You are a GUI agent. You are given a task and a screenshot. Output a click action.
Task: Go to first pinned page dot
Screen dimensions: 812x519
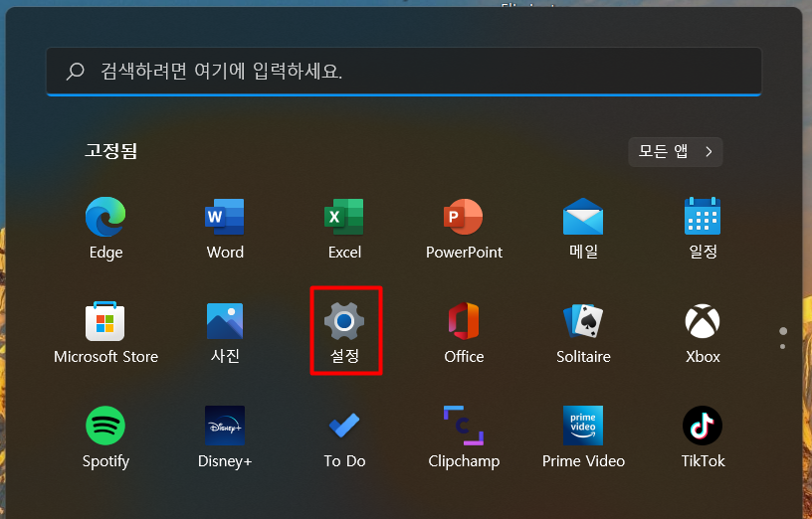point(783,331)
